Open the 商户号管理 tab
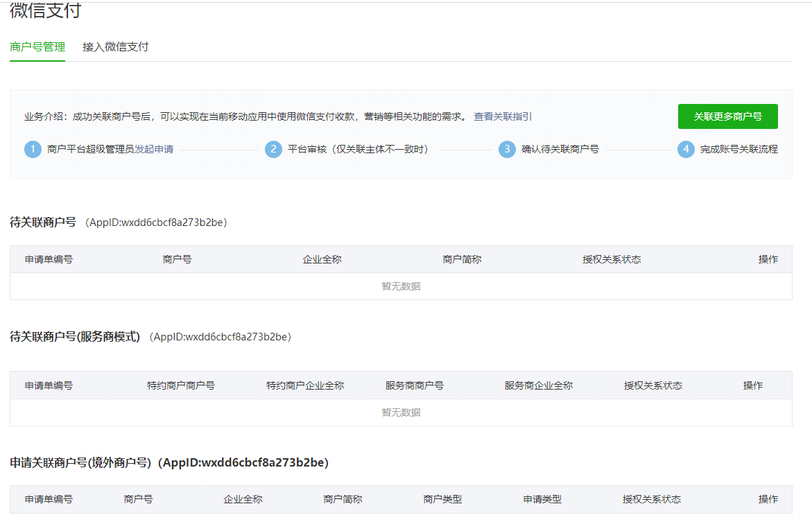Screen dimensions: 812x531 [x=37, y=47]
